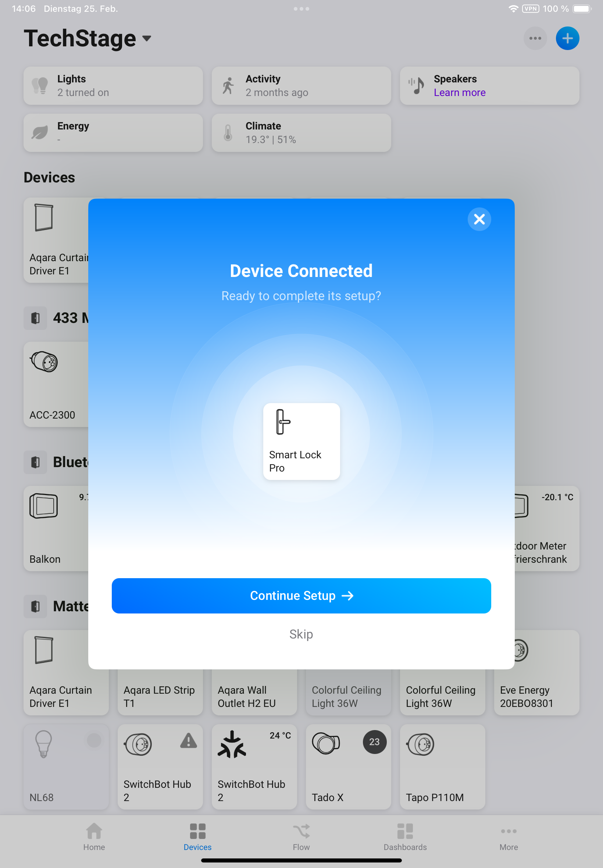
Task: Follow the Learn more link under Speakers
Action: 460,93
